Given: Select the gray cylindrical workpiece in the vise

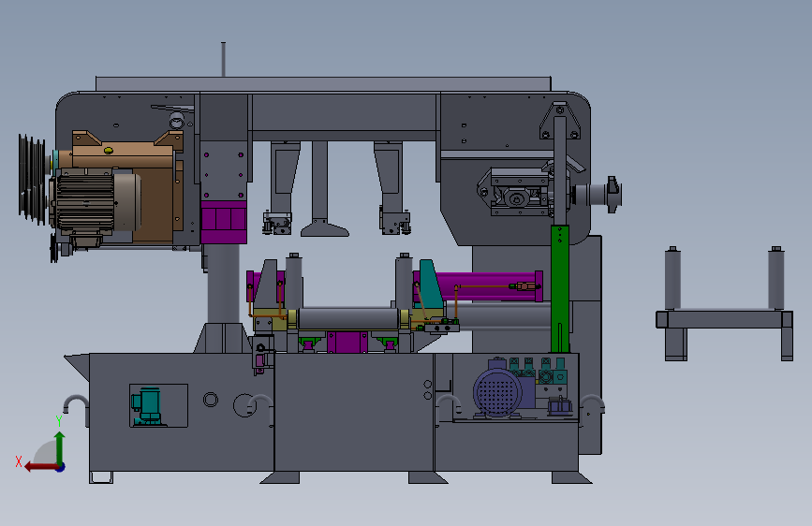Looking at the screenshot, I should click(x=348, y=318).
